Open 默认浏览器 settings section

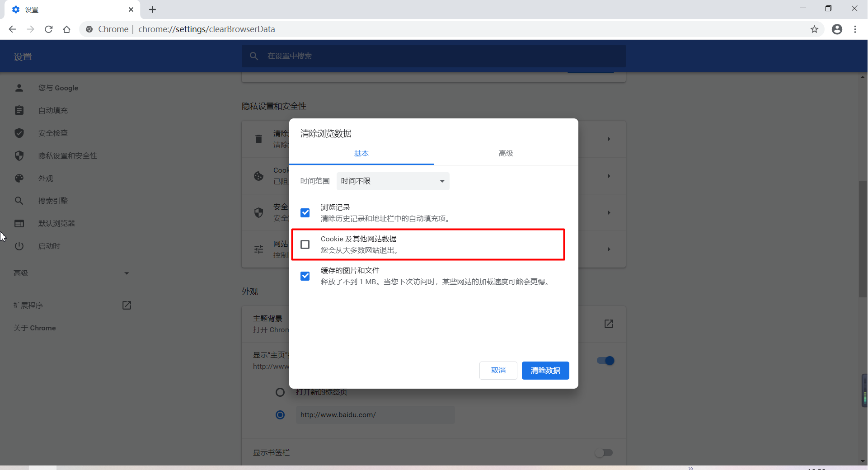(56, 224)
